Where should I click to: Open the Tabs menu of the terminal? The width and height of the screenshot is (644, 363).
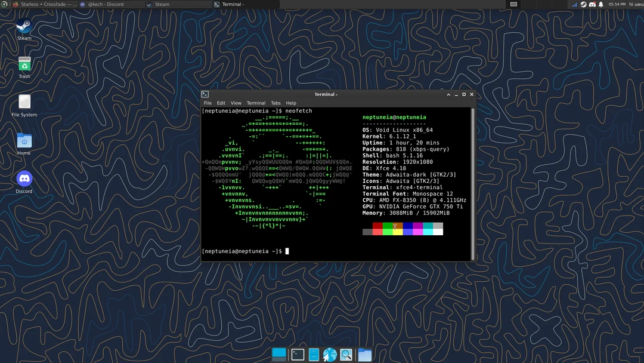point(275,103)
